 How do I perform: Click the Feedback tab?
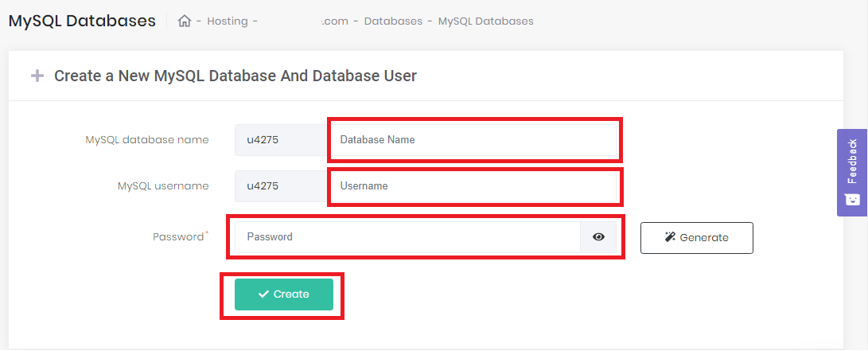click(x=852, y=172)
